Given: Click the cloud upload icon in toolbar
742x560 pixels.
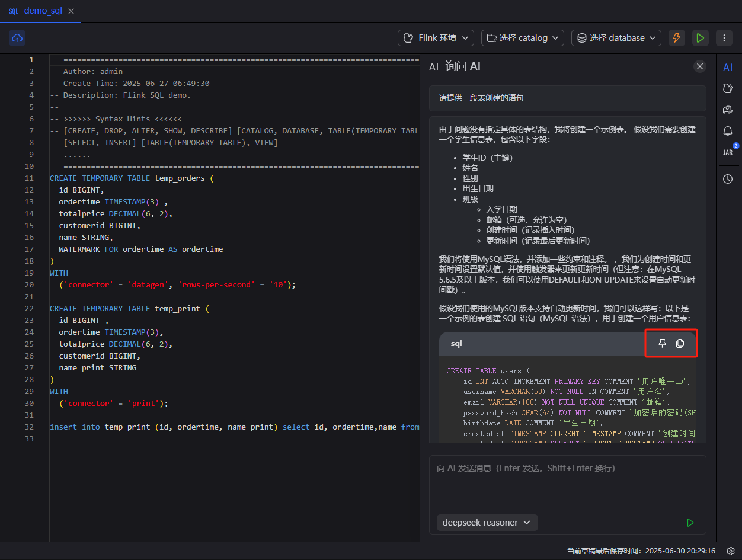Looking at the screenshot, I should 17,38.
